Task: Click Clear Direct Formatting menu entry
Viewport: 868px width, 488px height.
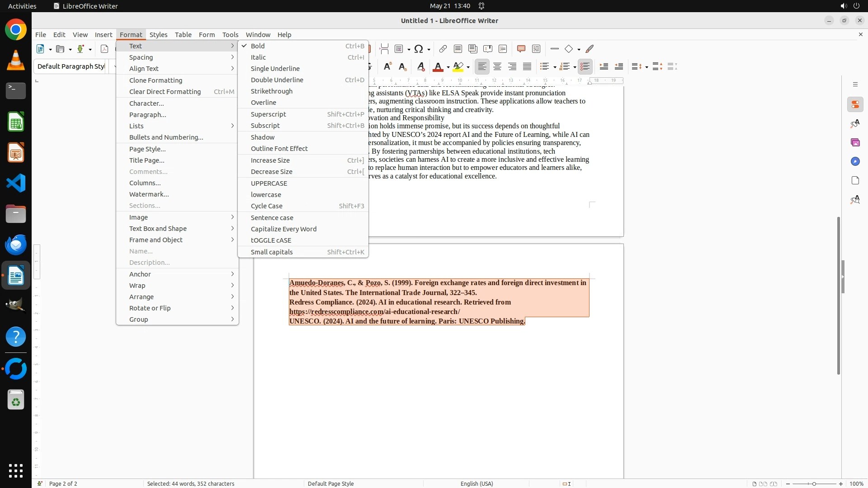Action: [x=165, y=92]
